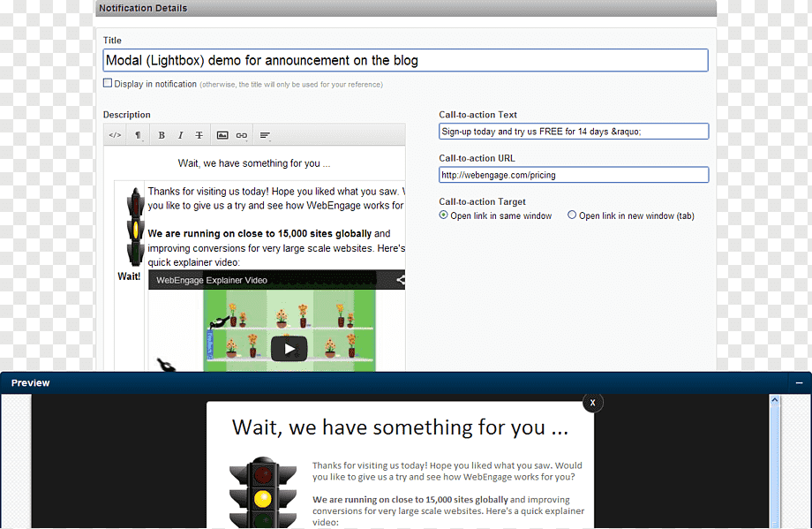The image size is (812, 529).
Task: Click the WebEngage Explainer Video title
Action: (212, 280)
